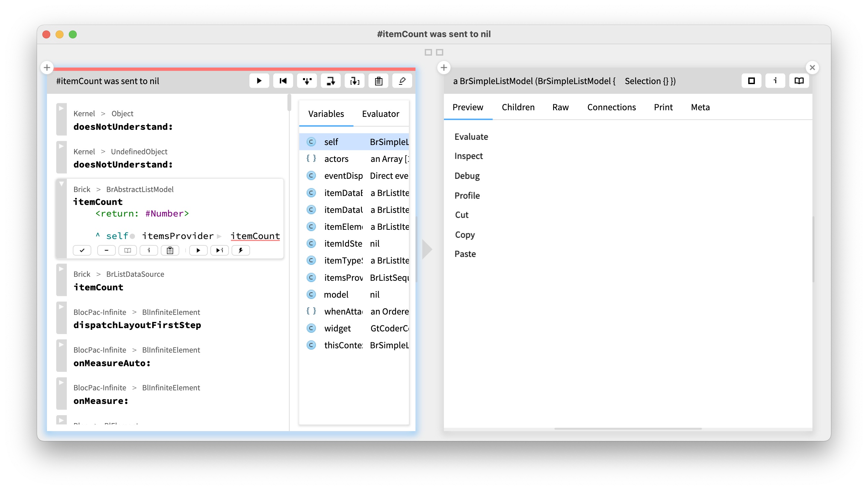
Task: Open the browse book icon on the inspector
Action: coord(799,80)
